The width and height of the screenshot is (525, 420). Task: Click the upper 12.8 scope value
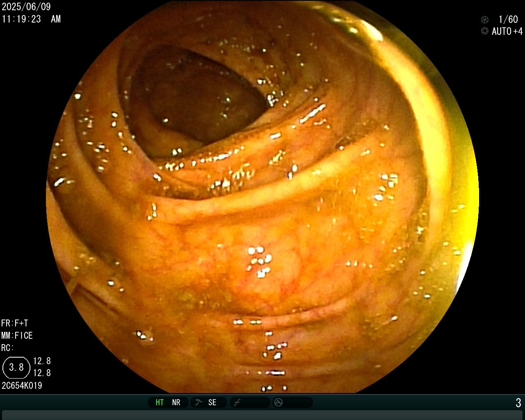[x=42, y=361]
